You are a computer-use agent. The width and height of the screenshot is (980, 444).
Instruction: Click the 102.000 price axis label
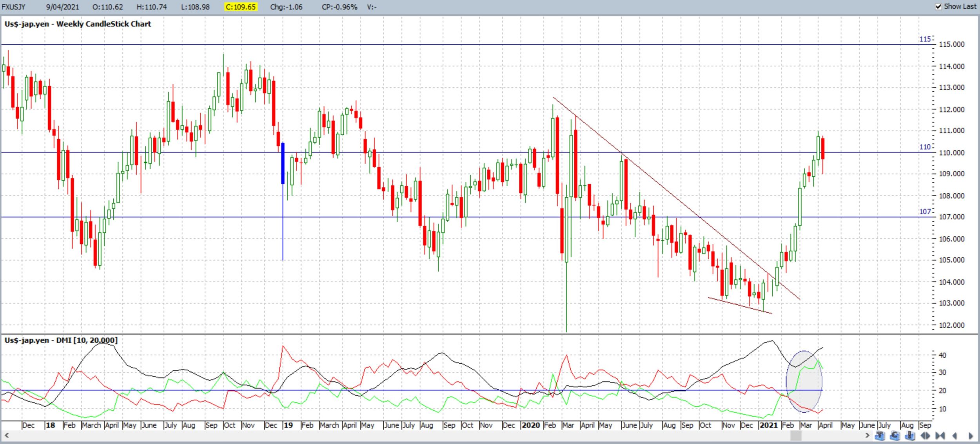coord(952,325)
